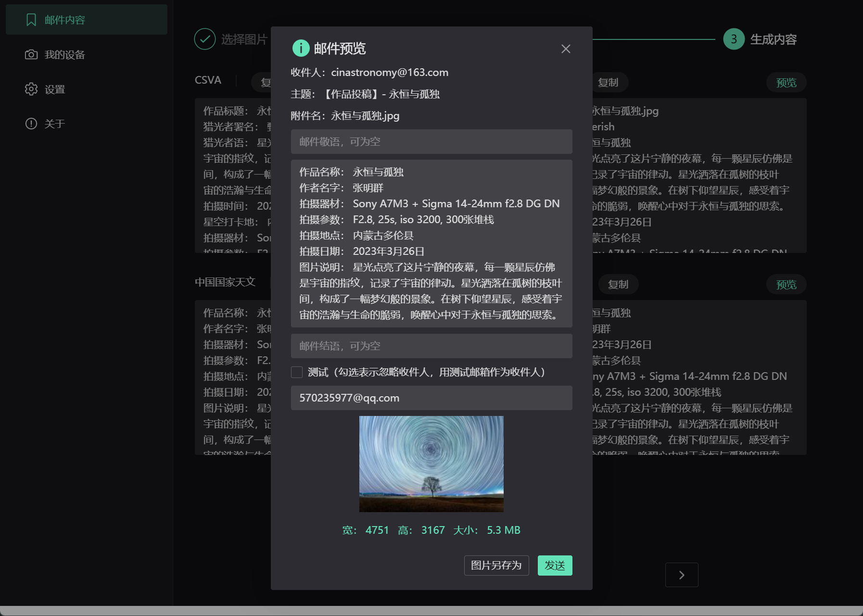
Task: Select the step 3 生成内容 indicator
Action: (733, 39)
